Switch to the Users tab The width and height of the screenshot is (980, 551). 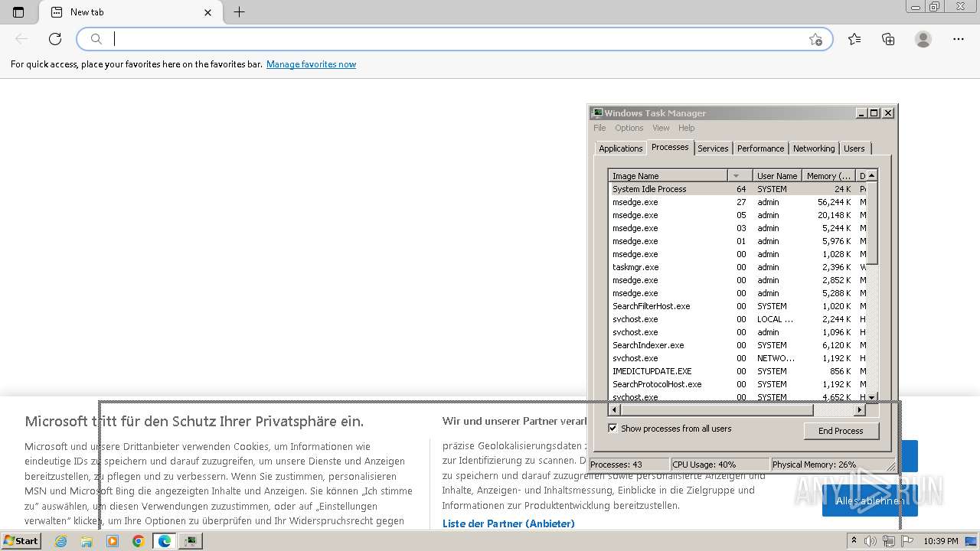(x=854, y=148)
